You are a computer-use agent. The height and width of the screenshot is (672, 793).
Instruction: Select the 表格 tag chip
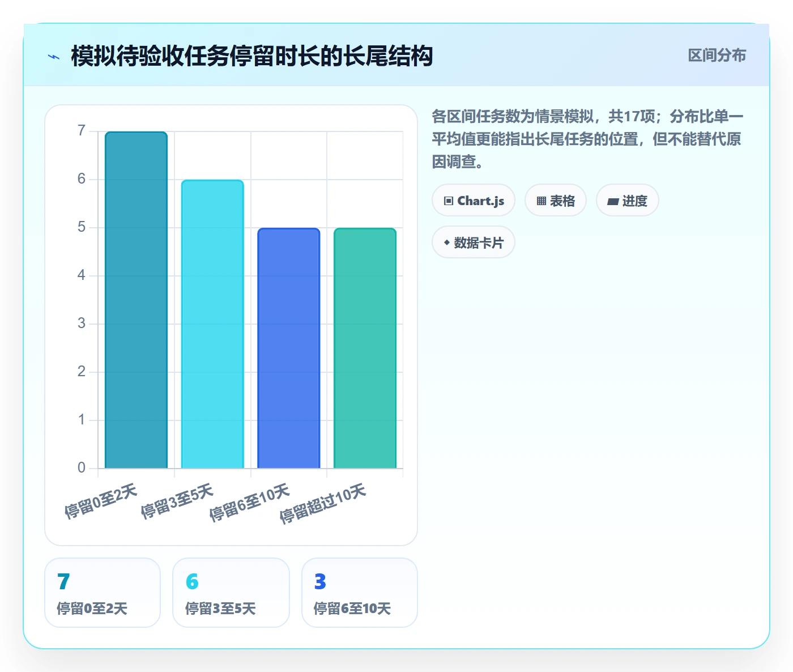(556, 201)
